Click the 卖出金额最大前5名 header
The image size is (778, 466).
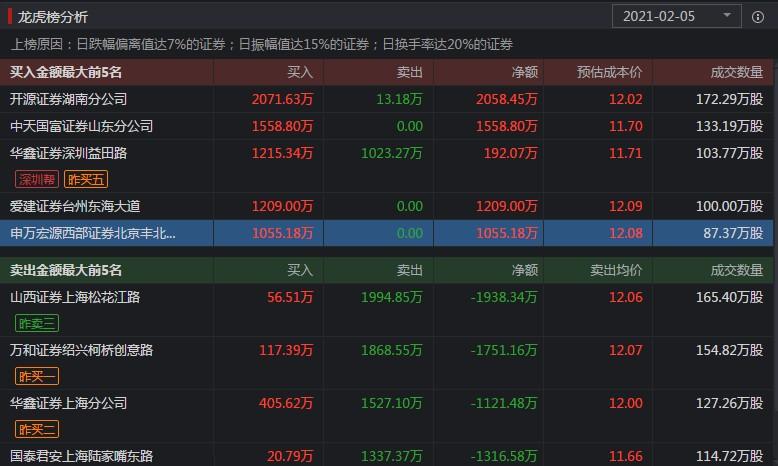coord(65,270)
